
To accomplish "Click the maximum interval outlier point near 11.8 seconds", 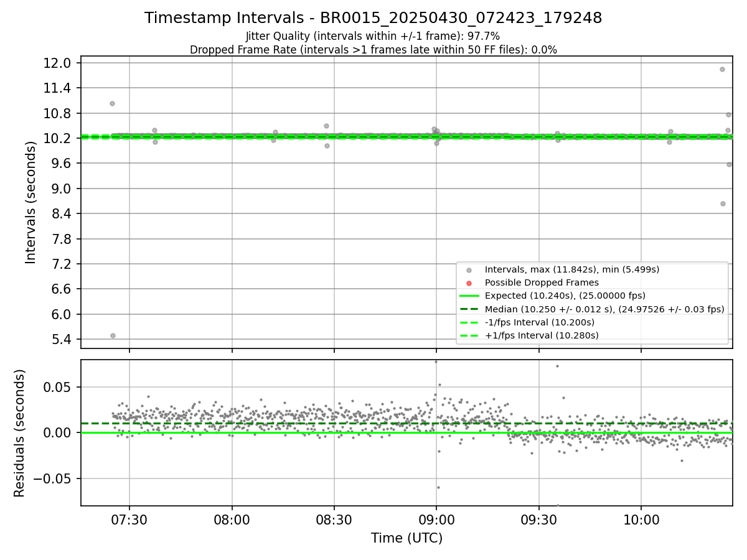I will click(722, 69).
